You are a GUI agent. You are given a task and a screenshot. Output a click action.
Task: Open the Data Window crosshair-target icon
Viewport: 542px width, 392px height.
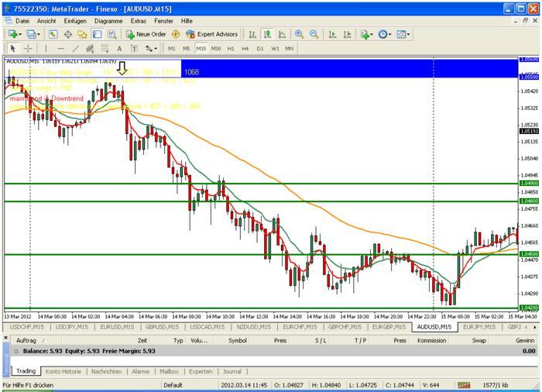(x=68, y=34)
